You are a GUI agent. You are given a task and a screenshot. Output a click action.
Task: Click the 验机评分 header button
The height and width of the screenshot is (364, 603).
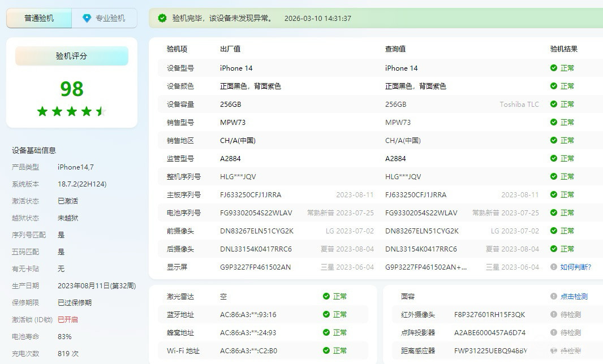(x=72, y=56)
